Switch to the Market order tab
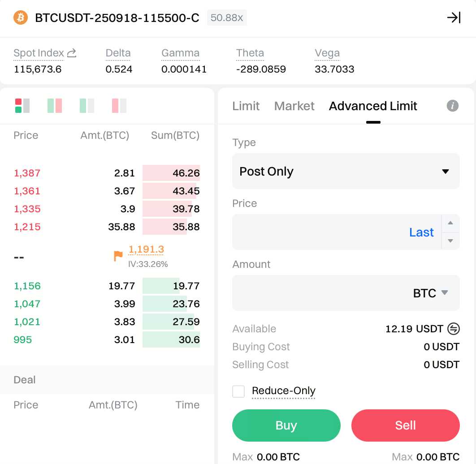 (294, 106)
